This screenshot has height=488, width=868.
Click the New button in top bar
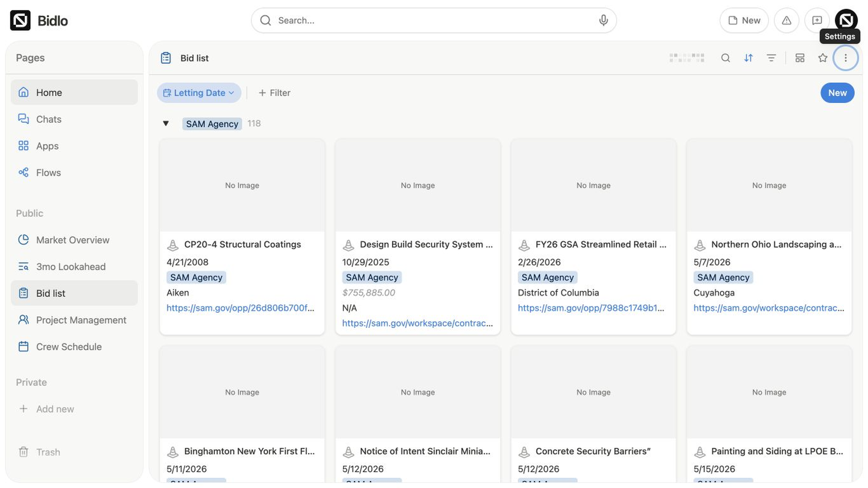click(x=744, y=20)
